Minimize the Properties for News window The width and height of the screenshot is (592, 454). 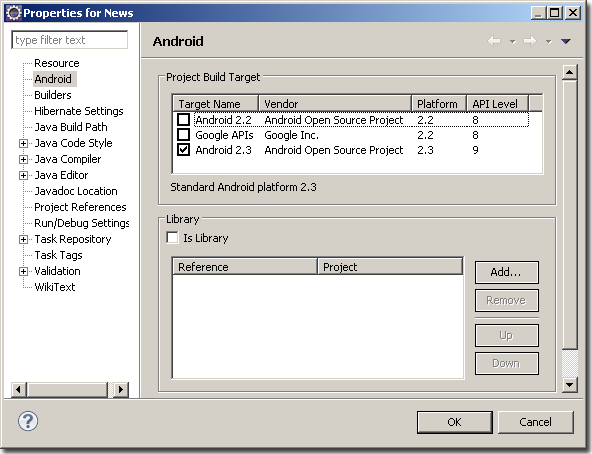[538, 13]
